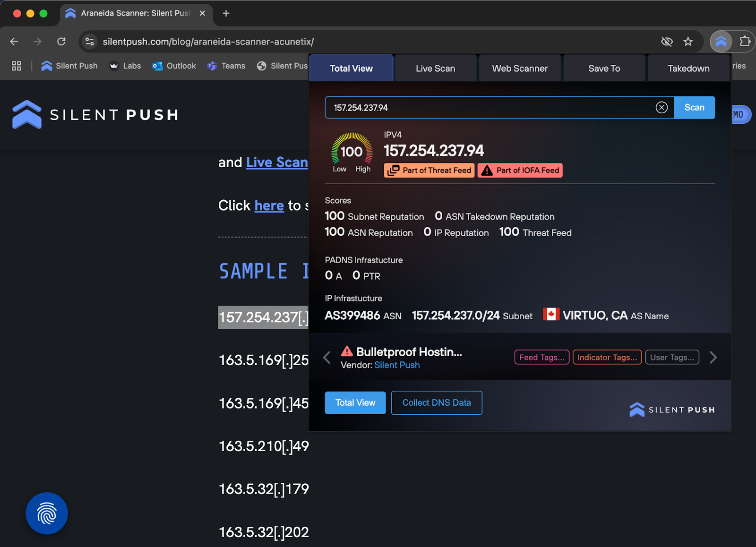Screen dimensions: 756x547
Task: Click the Part of Threat Feed badge
Action: [x=429, y=171]
